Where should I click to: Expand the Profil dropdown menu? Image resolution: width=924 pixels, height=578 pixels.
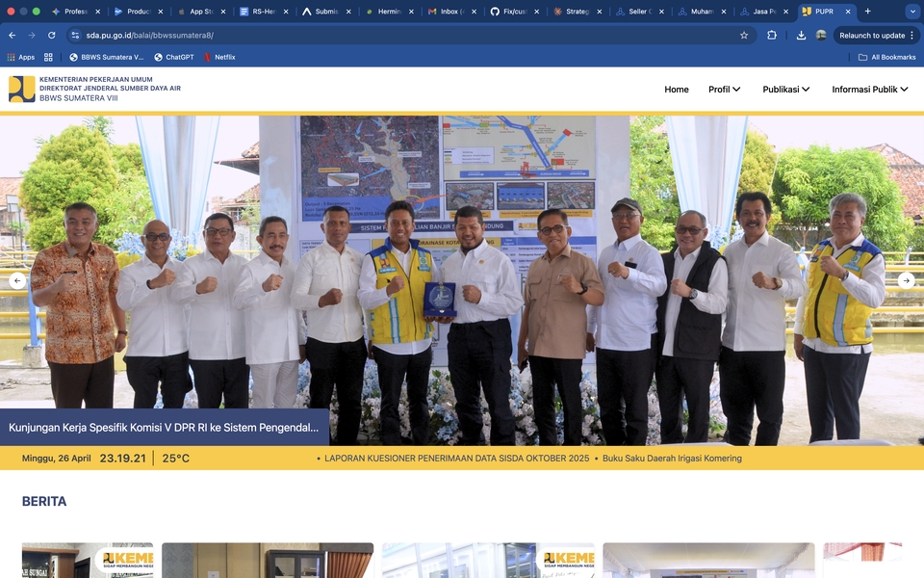[724, 89]
